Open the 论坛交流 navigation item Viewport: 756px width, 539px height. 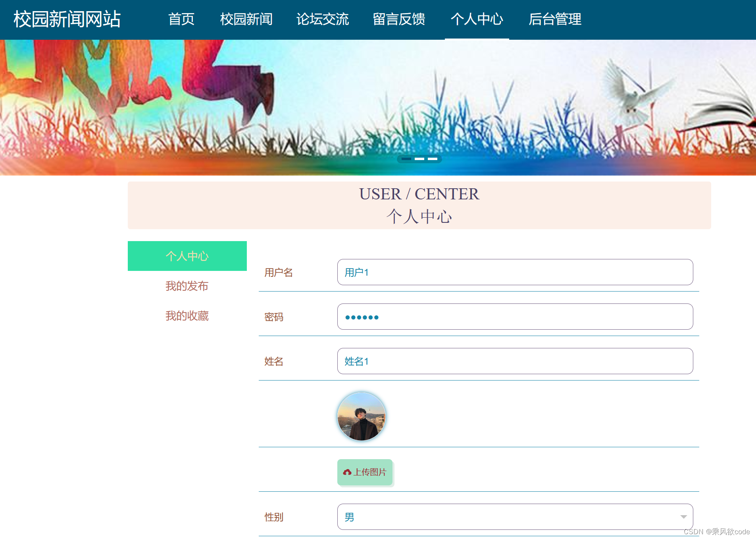[323, 19]
